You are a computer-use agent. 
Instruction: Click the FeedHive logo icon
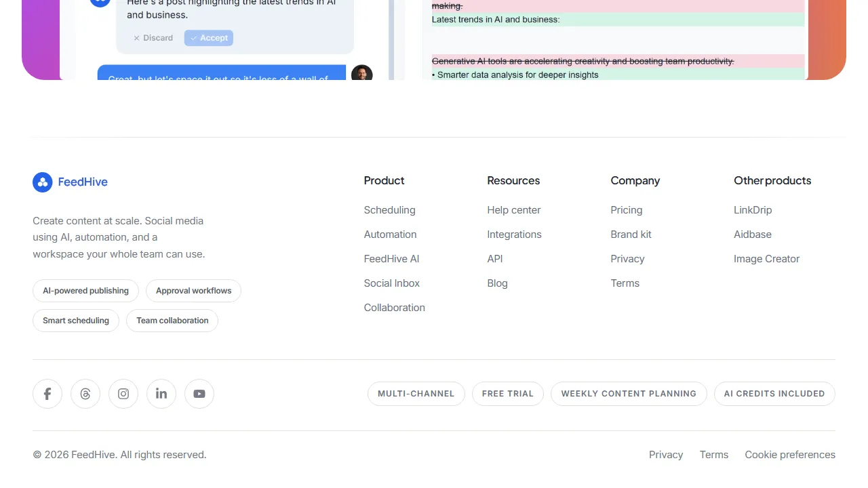tap(43, 182)
